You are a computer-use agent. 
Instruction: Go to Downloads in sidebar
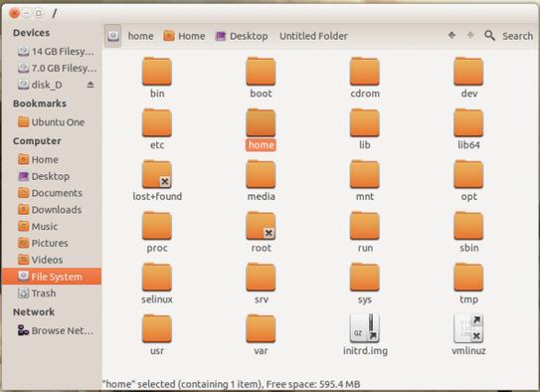coord(50,210)
